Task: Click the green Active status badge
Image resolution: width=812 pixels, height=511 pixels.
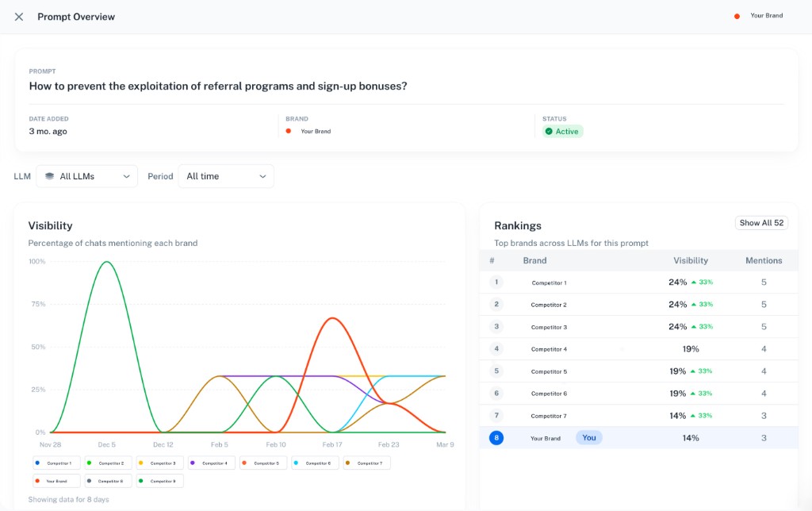Action: pos(562,132)
